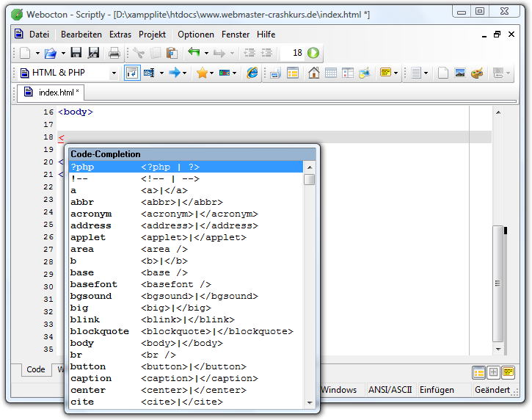Open the HTML & PHP language dropdown
This screenshot has height=420, width=532.
[x=114, y=73]
